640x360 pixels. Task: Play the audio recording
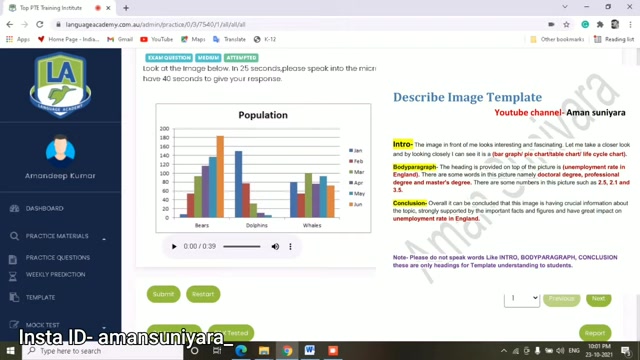[174, 247]
